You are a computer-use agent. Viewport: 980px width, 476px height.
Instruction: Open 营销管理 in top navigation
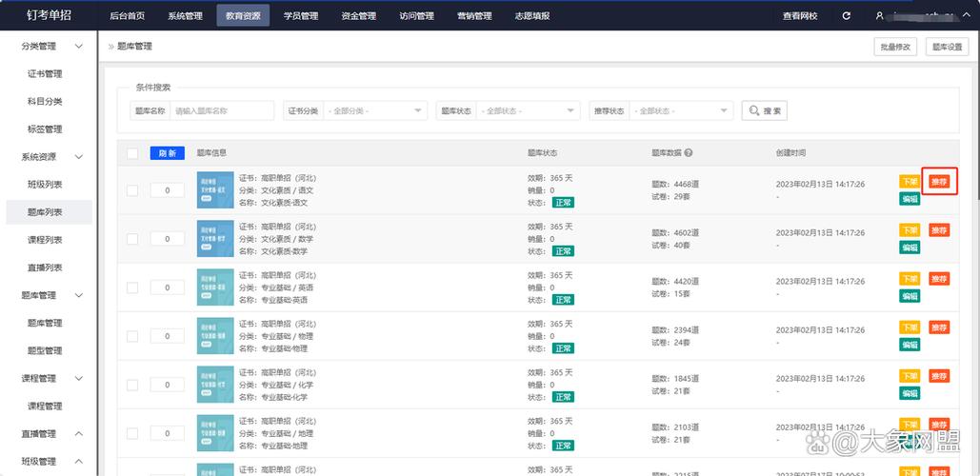pos(474,15)
